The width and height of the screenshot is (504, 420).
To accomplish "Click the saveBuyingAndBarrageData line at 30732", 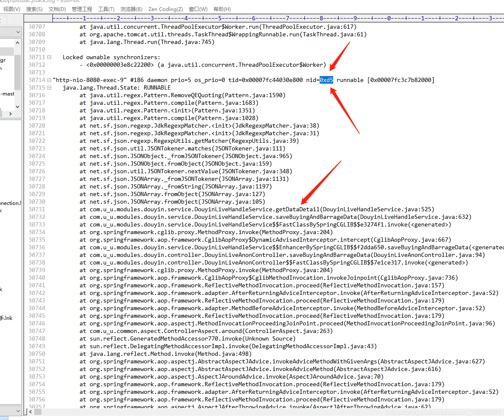I will point(275,217).
